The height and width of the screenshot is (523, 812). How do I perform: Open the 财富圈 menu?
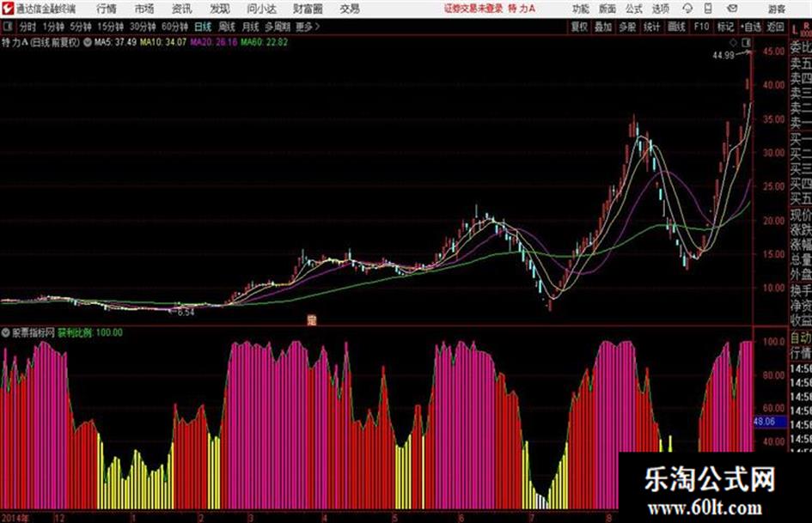(x=308, y=9)
